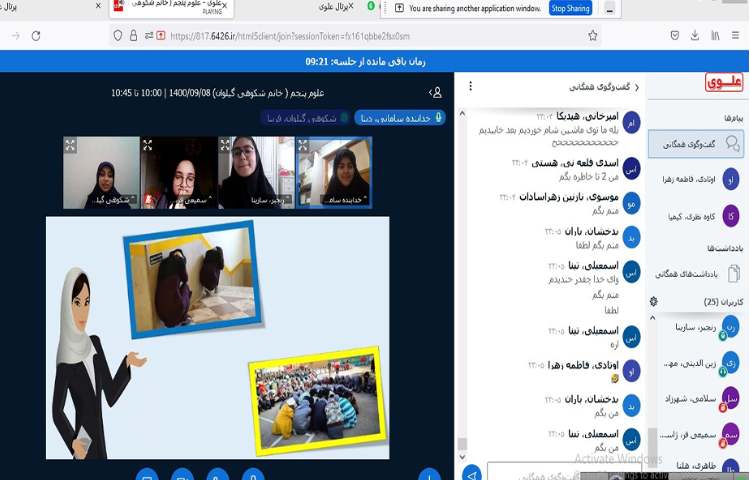750x480 pixels.
Task: Click the emoji message from اونادی، فاطمه زهرا
Action: (615, 378)
